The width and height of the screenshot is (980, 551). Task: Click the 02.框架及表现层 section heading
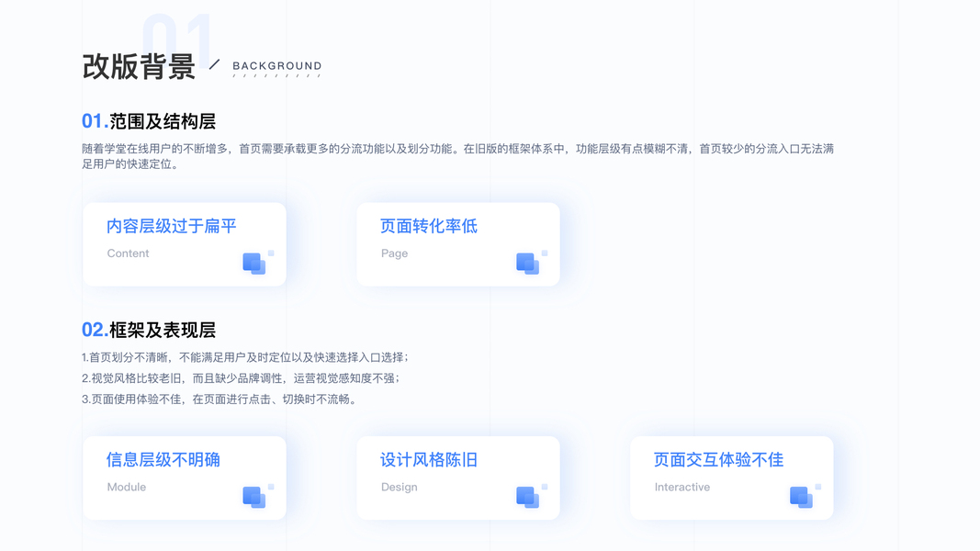[x=149, y=330]
